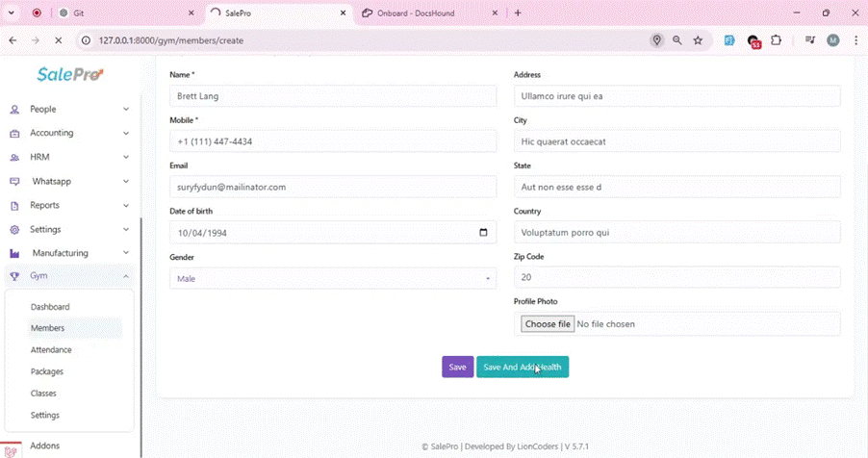
Task: Open Attendance under the Gym menu
Action: point(51,350)
